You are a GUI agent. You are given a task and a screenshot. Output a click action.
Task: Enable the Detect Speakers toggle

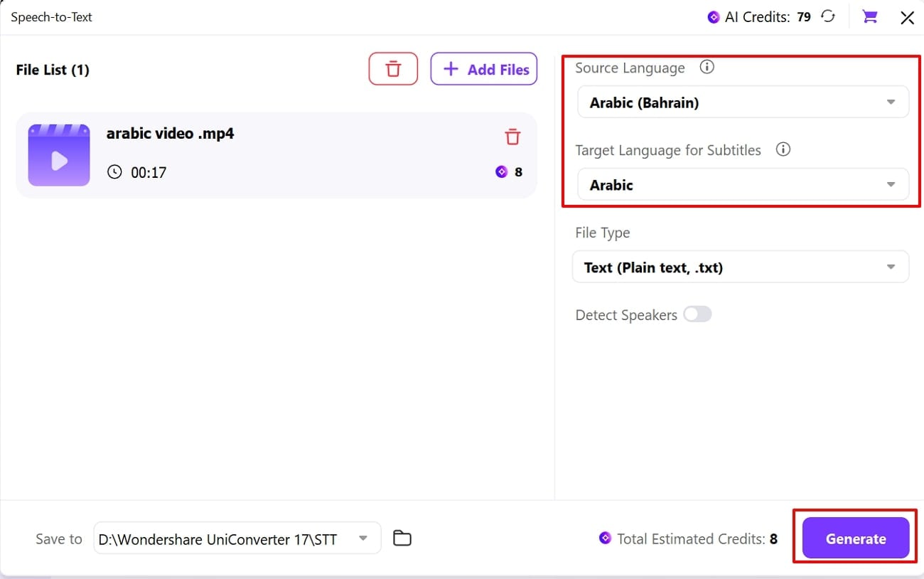[x=697, y=314]
